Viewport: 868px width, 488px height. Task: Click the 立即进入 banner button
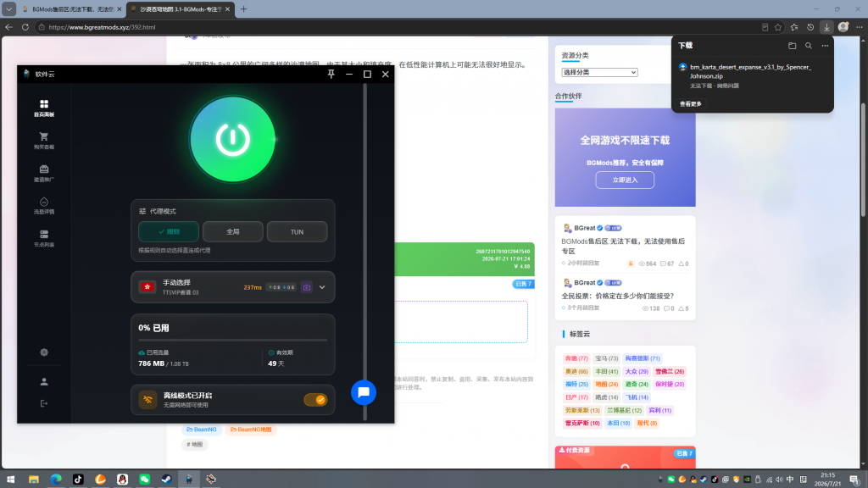[x=625, y=180]
